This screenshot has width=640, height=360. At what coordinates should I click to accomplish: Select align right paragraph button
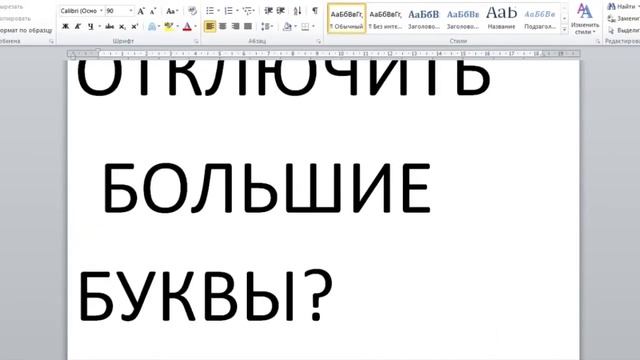pos(236,27)
